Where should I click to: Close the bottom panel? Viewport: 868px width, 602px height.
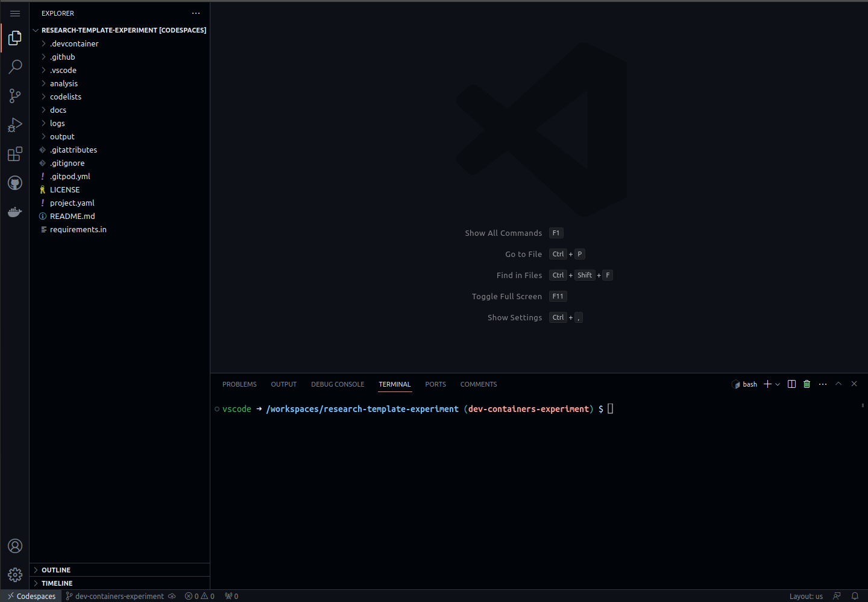tap(854, 384)
